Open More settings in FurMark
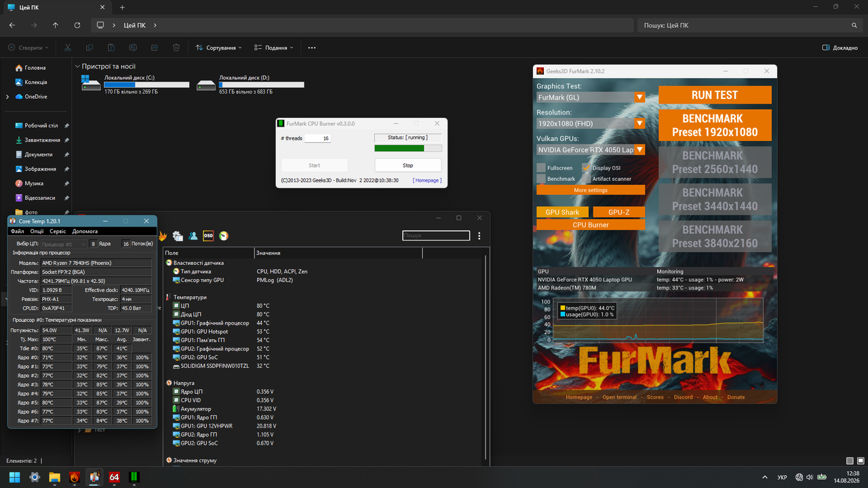 (x=591, y=190)
